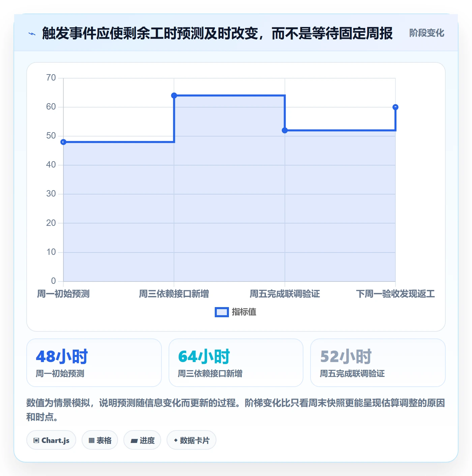Click the y-axis value 50
Viewport: 472px width, 476px height.
point(51,136)
